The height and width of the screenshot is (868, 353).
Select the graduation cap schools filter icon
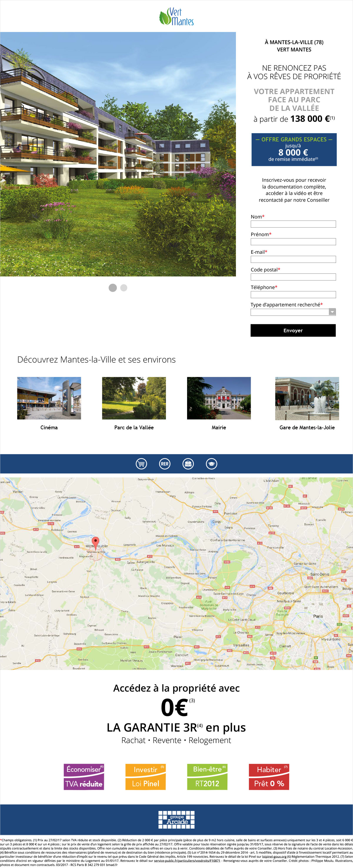[212, 464]
